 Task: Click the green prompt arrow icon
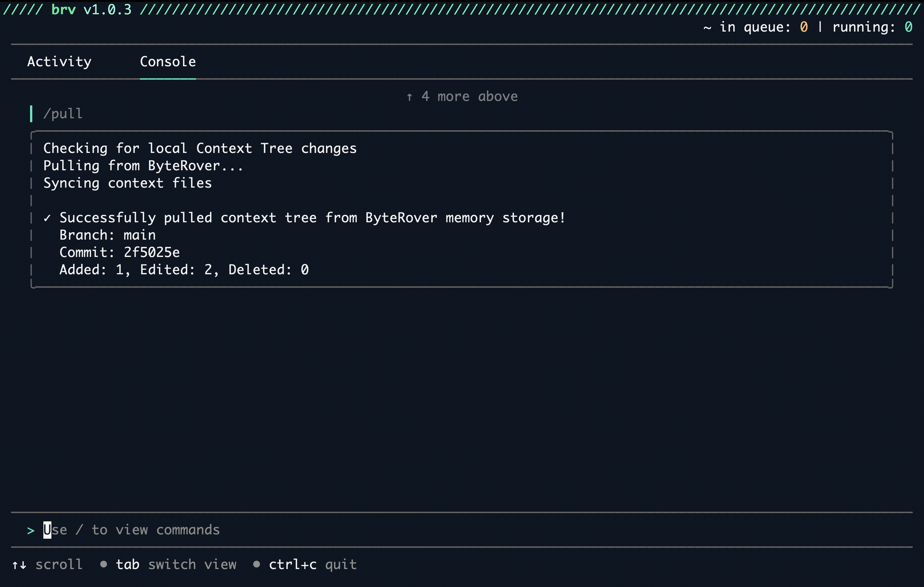coord(31,531)
